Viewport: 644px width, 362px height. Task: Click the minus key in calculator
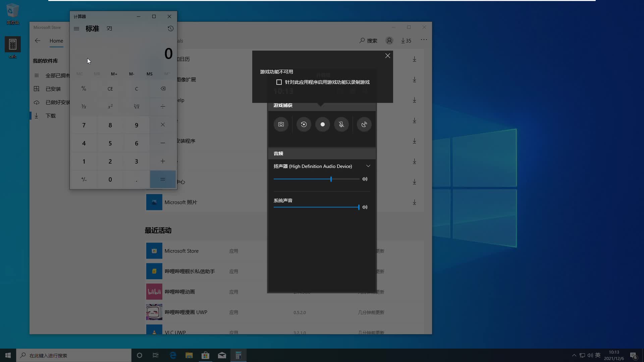tap(163, 143)
